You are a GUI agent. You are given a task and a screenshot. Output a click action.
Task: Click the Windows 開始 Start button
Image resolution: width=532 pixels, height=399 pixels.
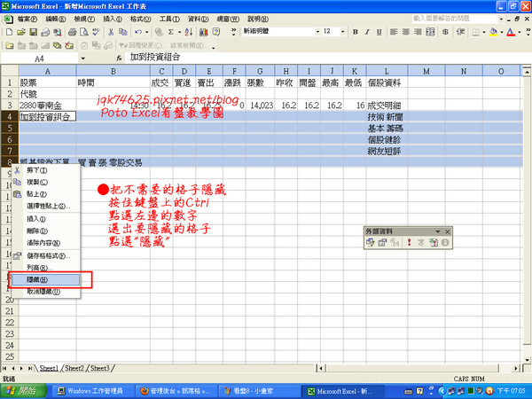(x=23, y=391)
